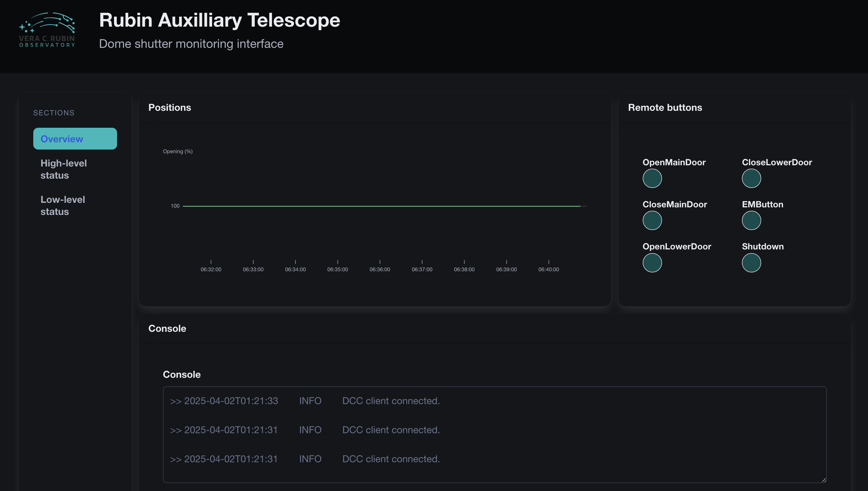Click the Positions panel header
Viewport: 868px width, 491px height.
click(x=169, y=107)
